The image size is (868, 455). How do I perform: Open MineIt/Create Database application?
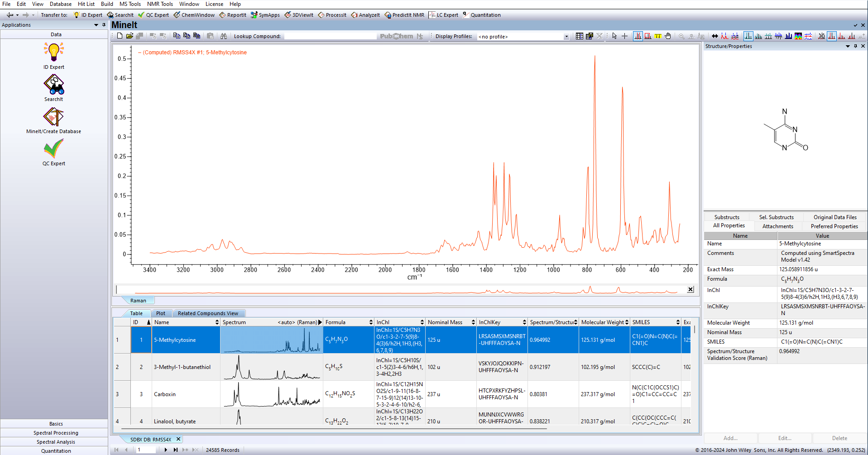point(53,117)
